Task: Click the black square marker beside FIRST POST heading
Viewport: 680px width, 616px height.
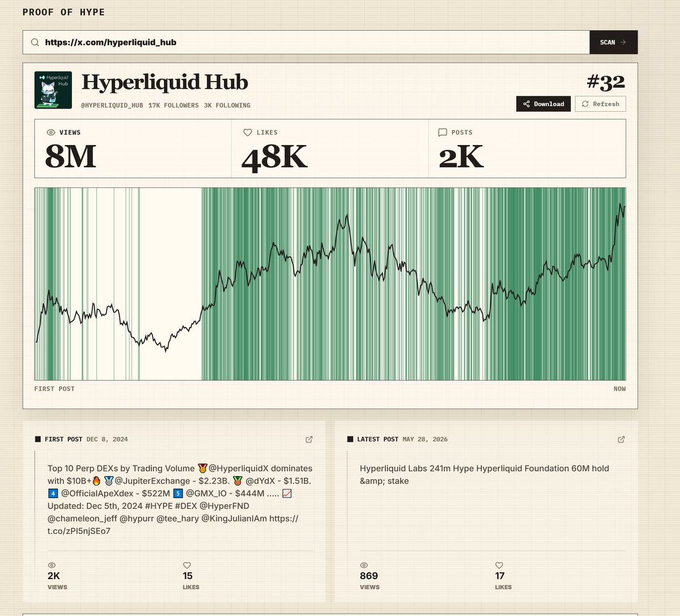Action: click(x=38, y=439)
